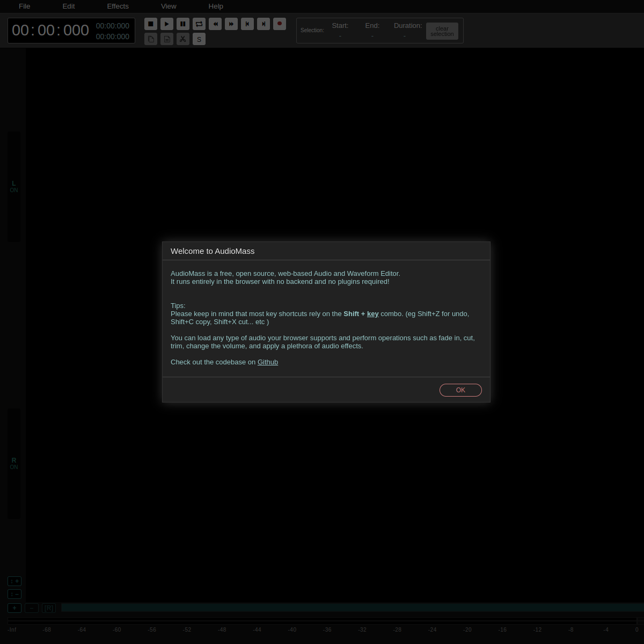Open the File menu
644x644 pixels.
point(24,6)
